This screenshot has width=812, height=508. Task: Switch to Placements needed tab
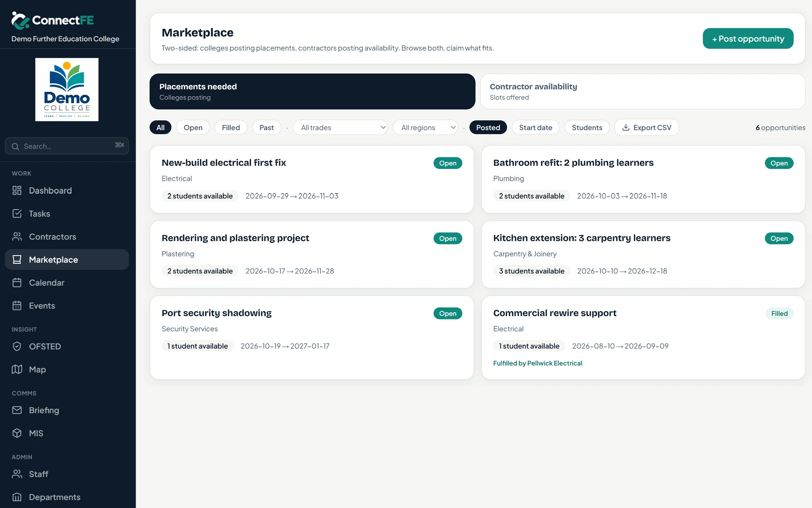coord(312,91)
